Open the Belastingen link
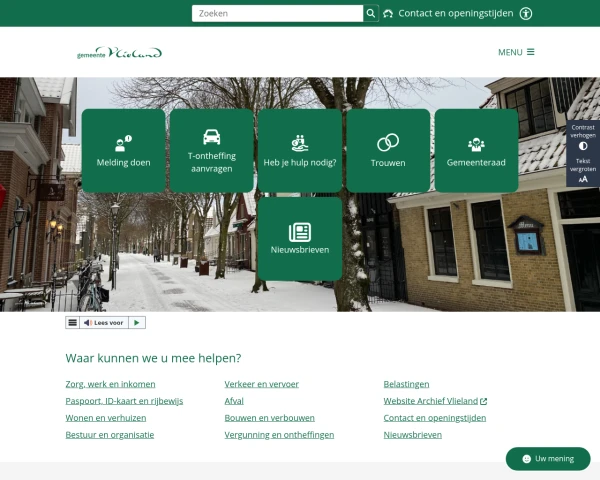The image size is (600, 480). click(x=406, y=384)
